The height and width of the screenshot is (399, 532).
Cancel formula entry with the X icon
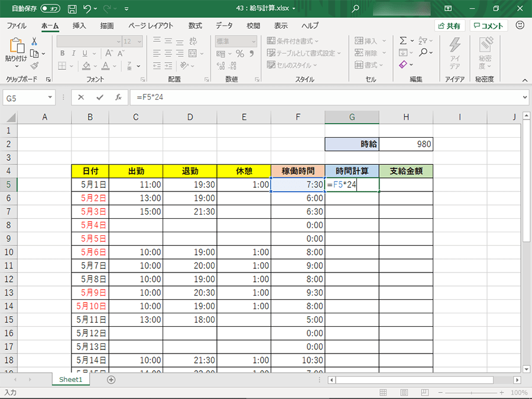click(81, 98)
